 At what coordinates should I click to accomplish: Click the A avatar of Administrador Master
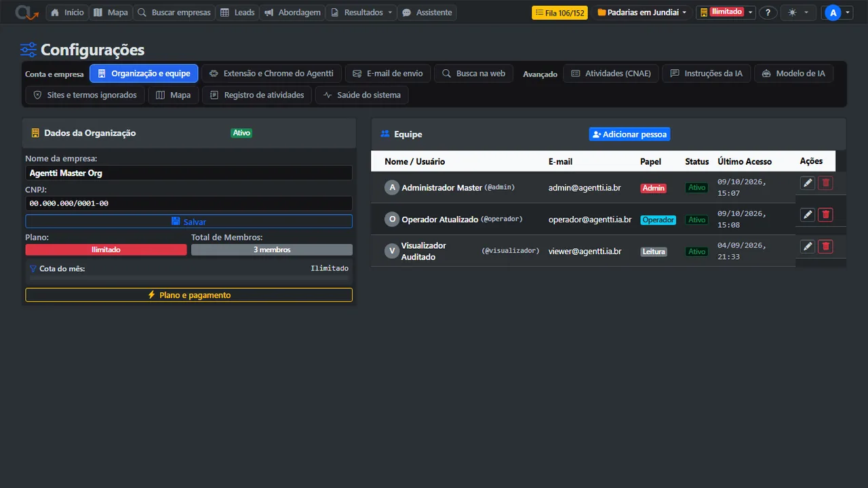coord(392,187)
